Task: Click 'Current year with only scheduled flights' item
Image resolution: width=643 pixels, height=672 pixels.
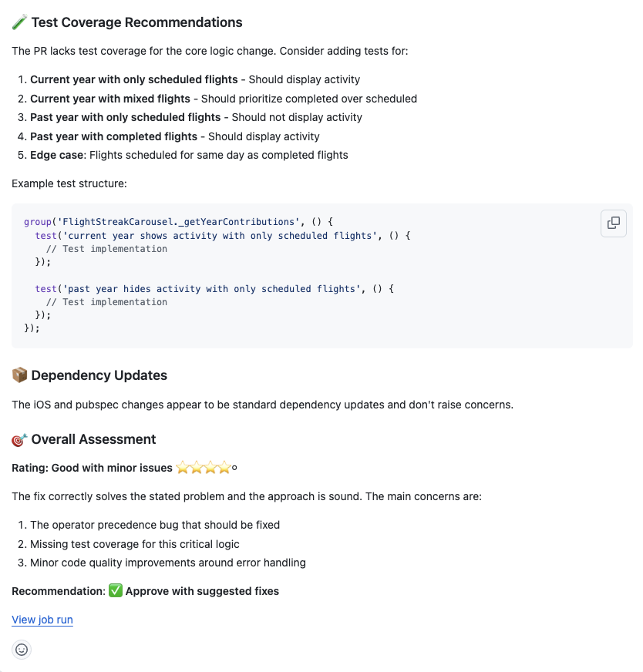Action: click(134, 79)
